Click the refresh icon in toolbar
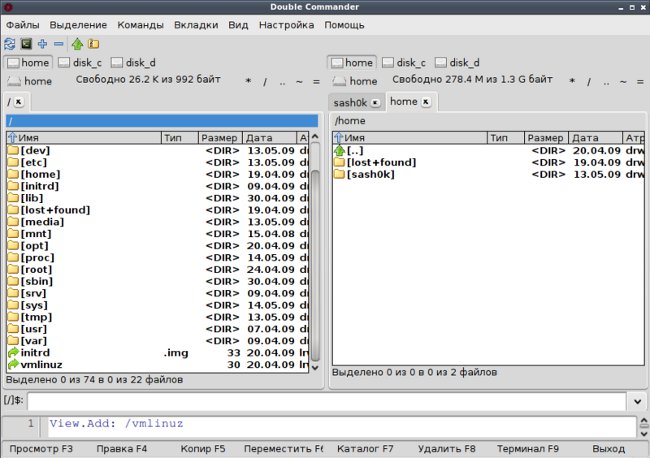Viewport: 650px width, 458px height. (x=10, y=44)
